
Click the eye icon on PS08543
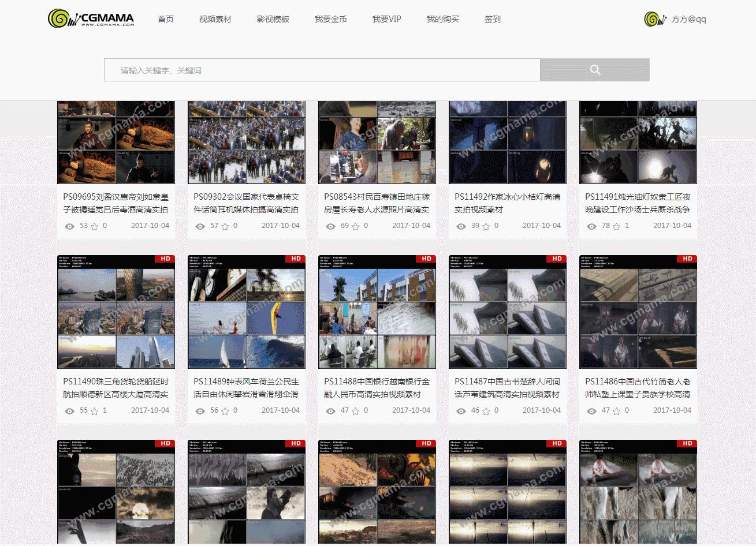330,226
